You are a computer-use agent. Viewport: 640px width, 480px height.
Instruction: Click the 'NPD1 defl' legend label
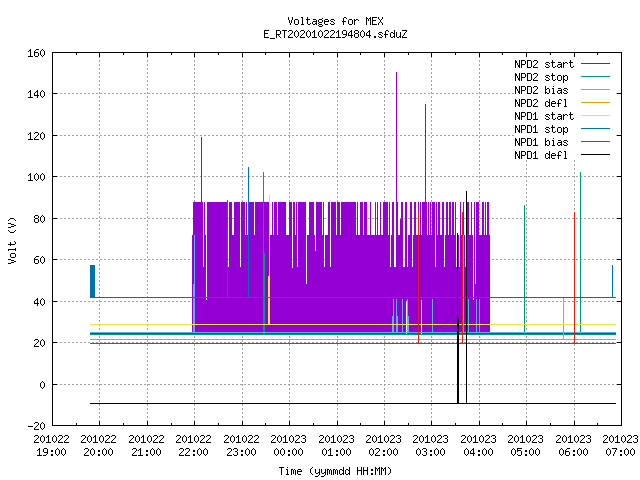(x=541, y=156)
